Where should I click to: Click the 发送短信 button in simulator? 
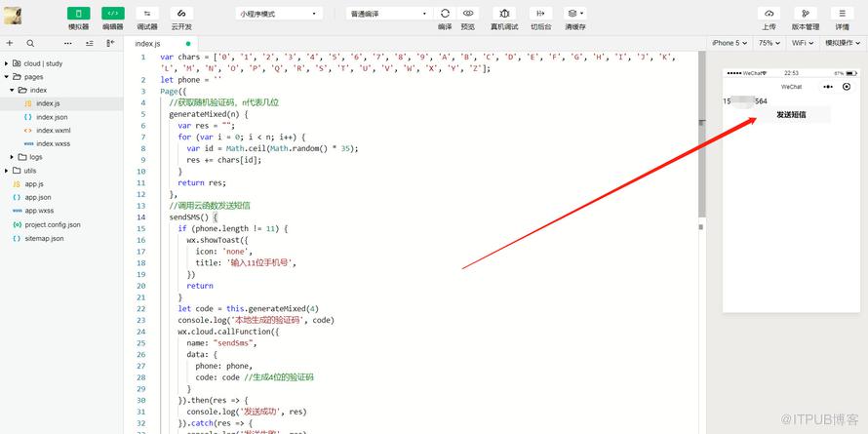[x=791, y=115]
